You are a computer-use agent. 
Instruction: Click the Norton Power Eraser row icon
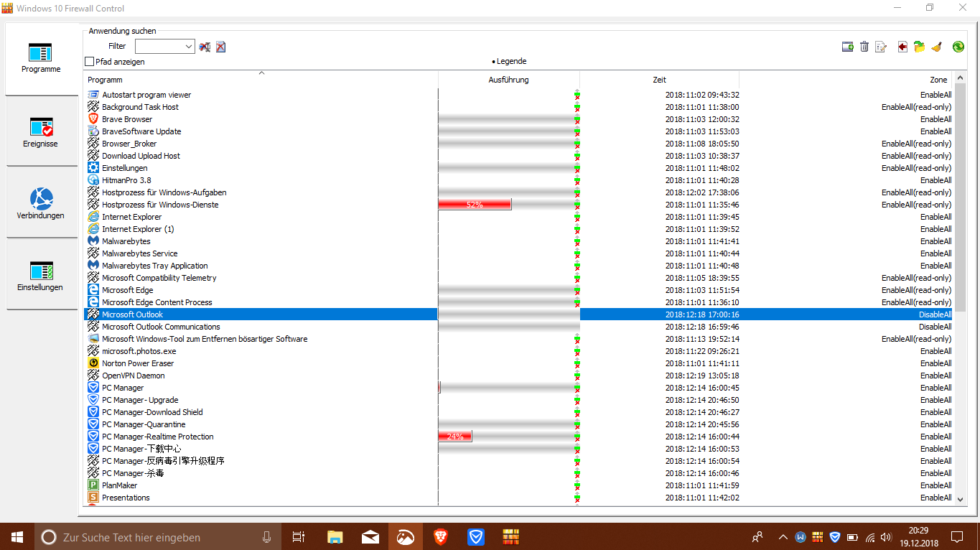coord(93,363)
